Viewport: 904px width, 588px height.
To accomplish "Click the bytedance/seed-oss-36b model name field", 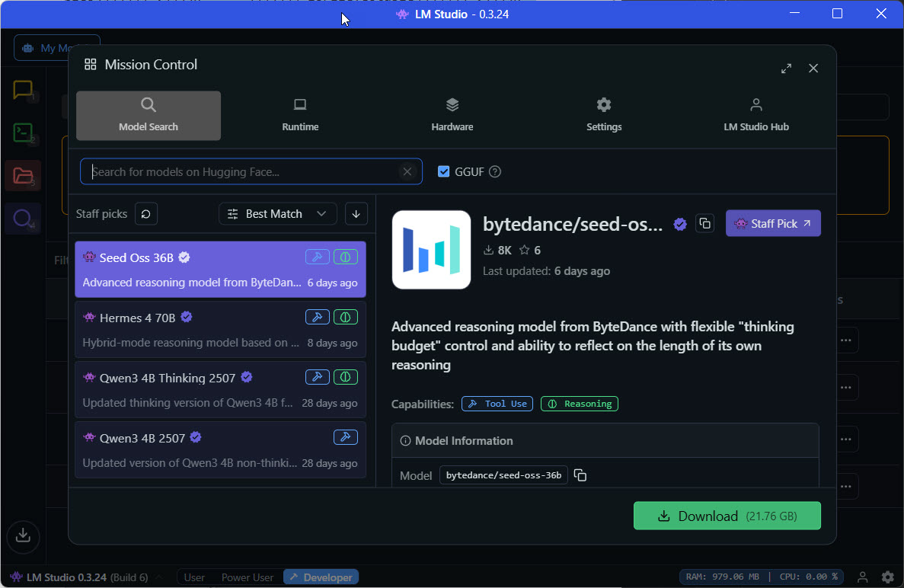I will click(x=503, y=475).
